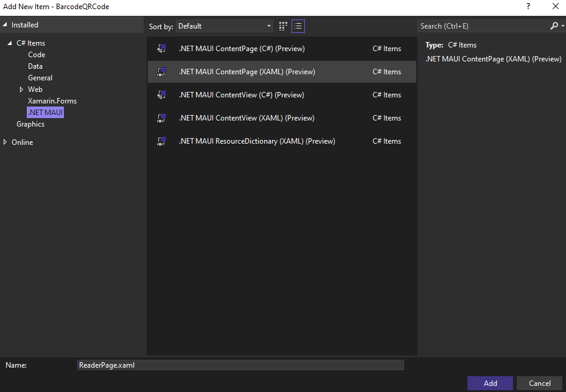Image resolution: width=566 pixels, height=392 pixels.
Task: Click the .NET MAUI ContentView (C#) template icon
Action: point(162,94)
